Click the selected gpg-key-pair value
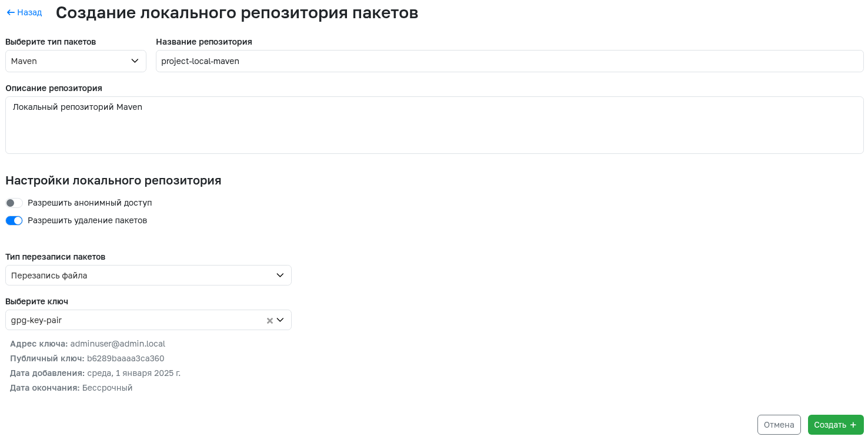Viewport: 868px width, 440px height. tap(36, 320)
